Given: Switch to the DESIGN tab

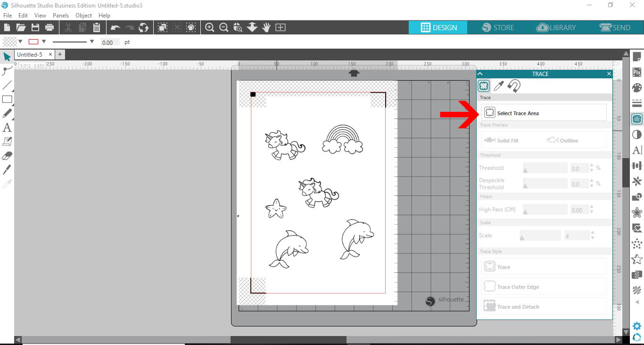Looking at the screenshot, I should pyautogui.click(x=438, y=27).
